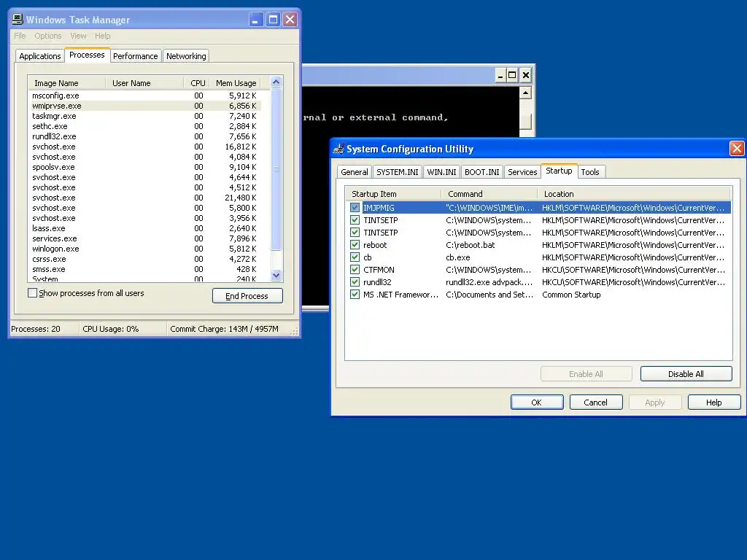Open the Help menu in Task Manager

pos(102,36)
